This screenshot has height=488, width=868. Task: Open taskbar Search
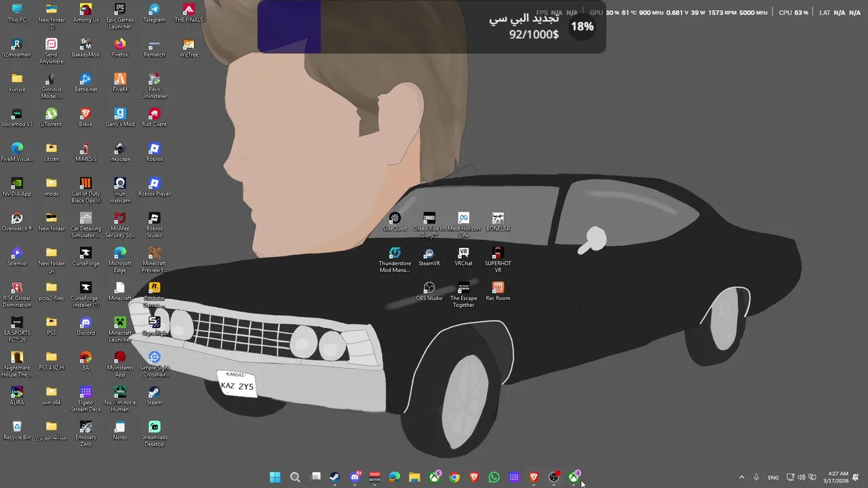295,477
